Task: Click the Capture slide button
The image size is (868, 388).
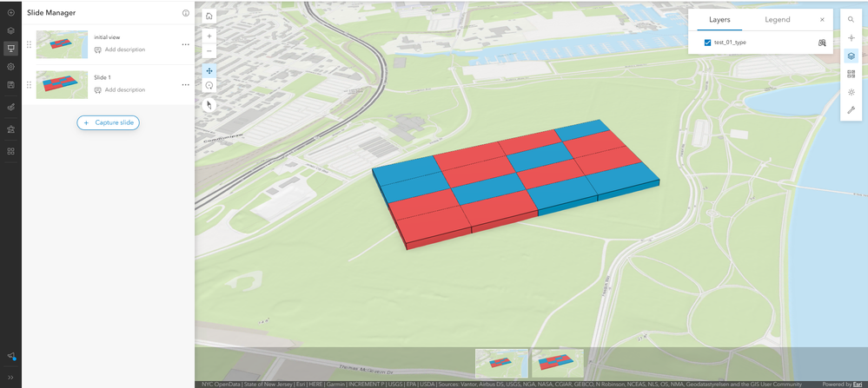Action: 108,122
